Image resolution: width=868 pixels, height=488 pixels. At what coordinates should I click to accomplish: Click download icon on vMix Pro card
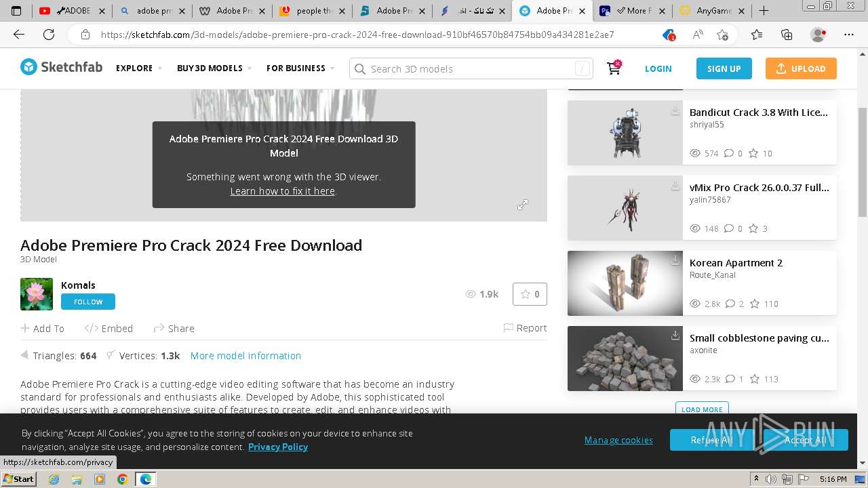[x=675, y=186]
